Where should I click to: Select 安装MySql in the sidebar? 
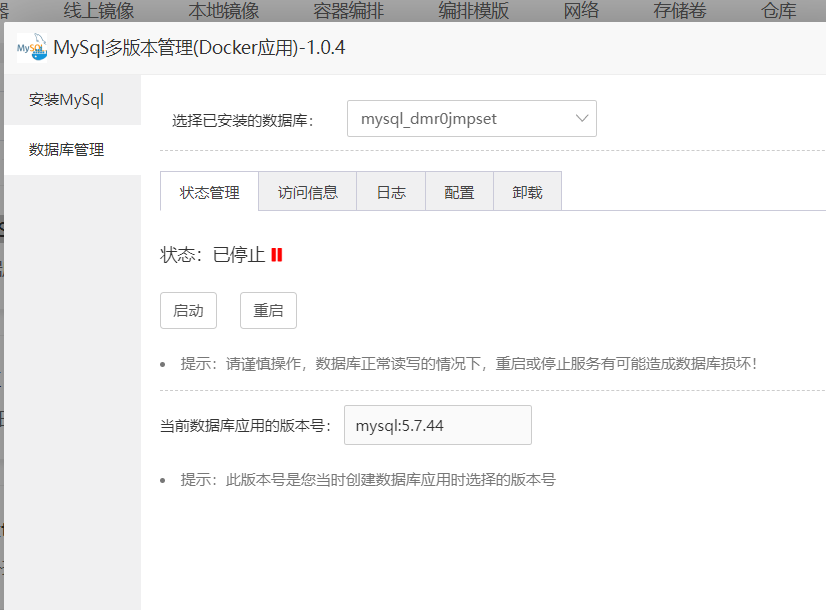(x=73, y=100)
